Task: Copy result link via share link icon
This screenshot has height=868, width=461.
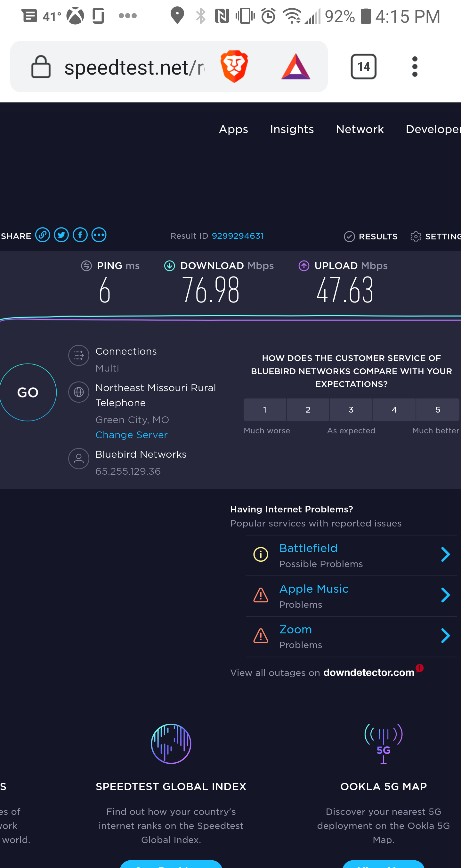Action: 43,235
